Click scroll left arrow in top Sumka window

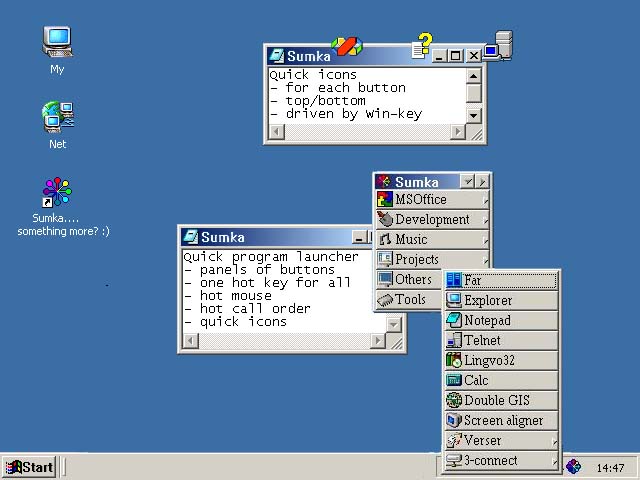click(277, 131)
